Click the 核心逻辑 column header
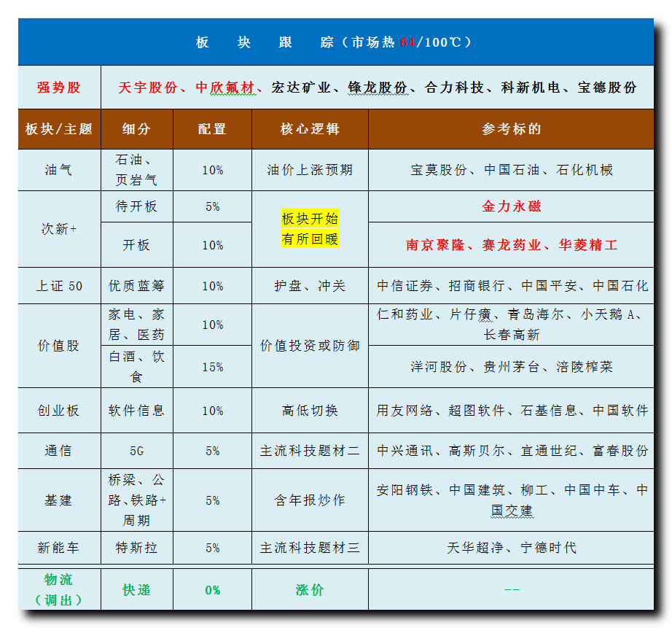 click(310, 129)
